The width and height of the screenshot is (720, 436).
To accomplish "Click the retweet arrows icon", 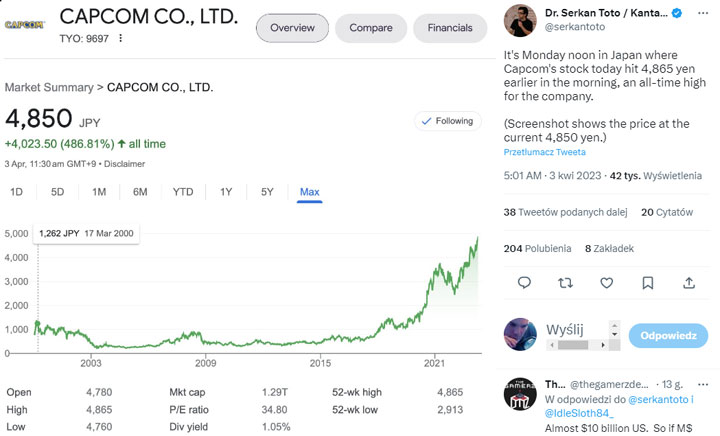I will [566, 283].
